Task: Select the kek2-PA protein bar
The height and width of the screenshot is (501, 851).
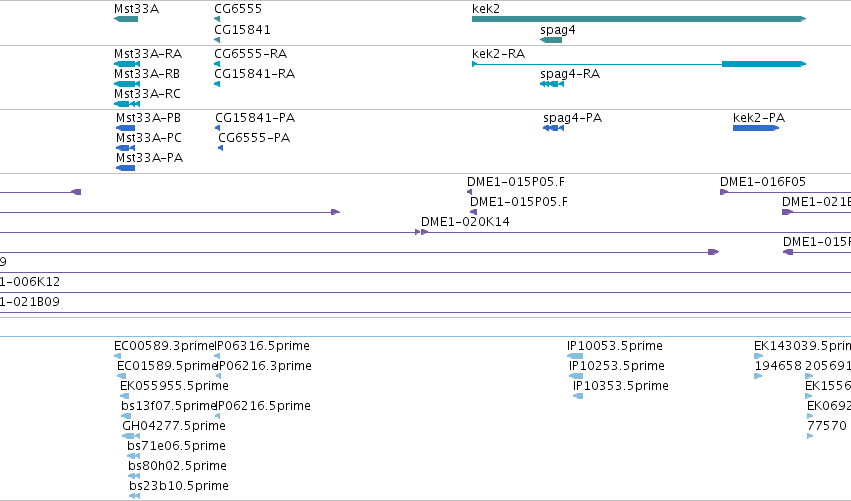Action: click(755, 128)
